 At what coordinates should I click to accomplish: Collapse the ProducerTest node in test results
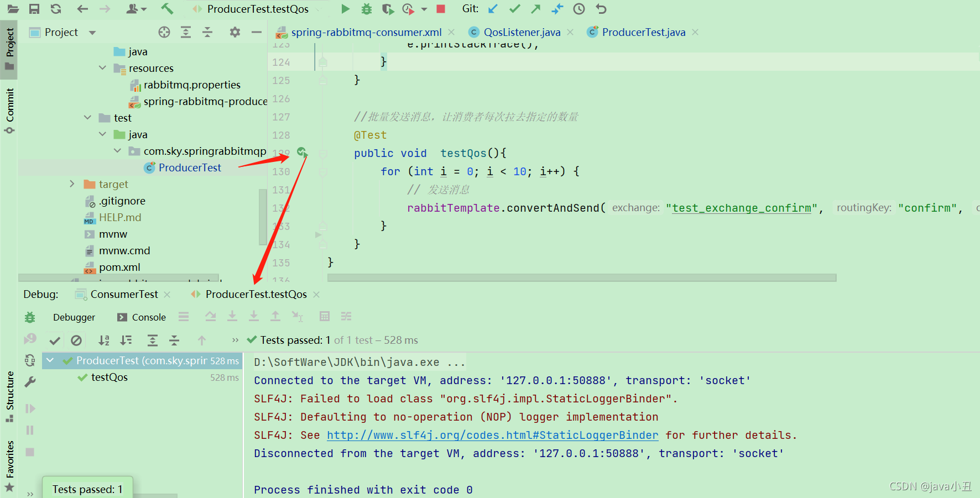tap(50, 360)
